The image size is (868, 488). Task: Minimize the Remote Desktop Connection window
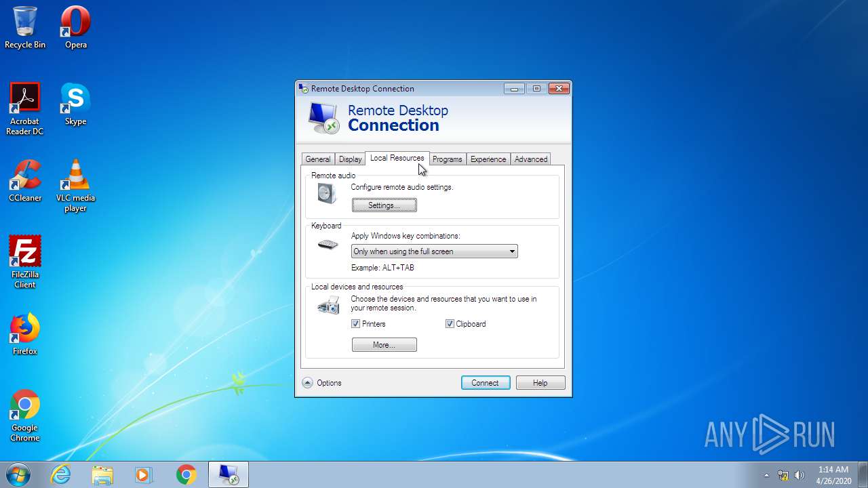[x=514, y=89]
